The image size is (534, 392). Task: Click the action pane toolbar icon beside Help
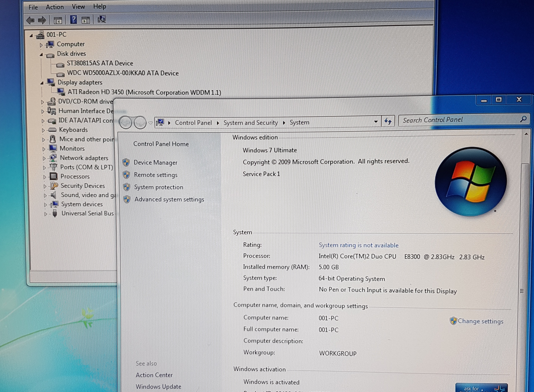pyautogui.click(x=86, y=20)
